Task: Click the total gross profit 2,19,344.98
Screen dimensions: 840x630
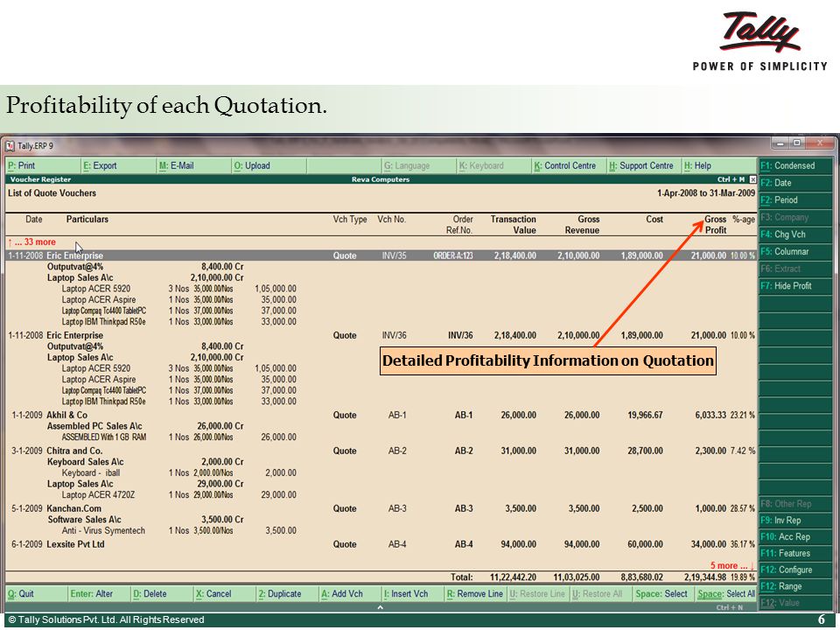Action: 705,577
